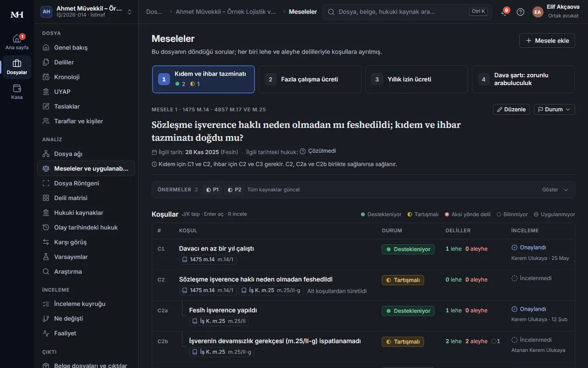Select Dosyalar briefcase in the left rail
The width and height of the screenshot is (588, 368).
point(17,67)
